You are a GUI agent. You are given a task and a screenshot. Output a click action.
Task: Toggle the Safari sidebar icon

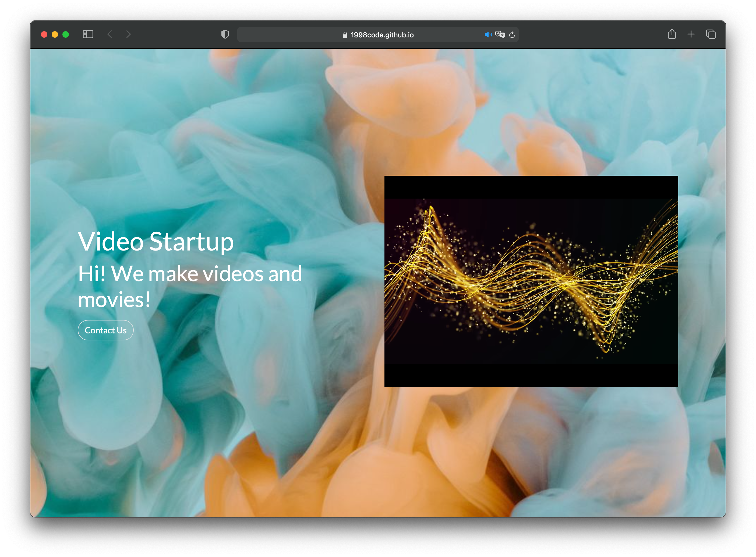tap(88, 34)
